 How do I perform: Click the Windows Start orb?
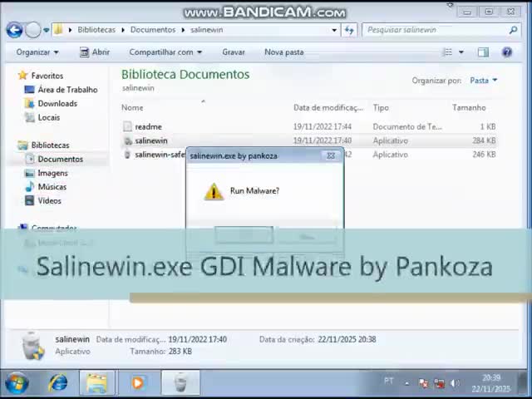point(17,382)
